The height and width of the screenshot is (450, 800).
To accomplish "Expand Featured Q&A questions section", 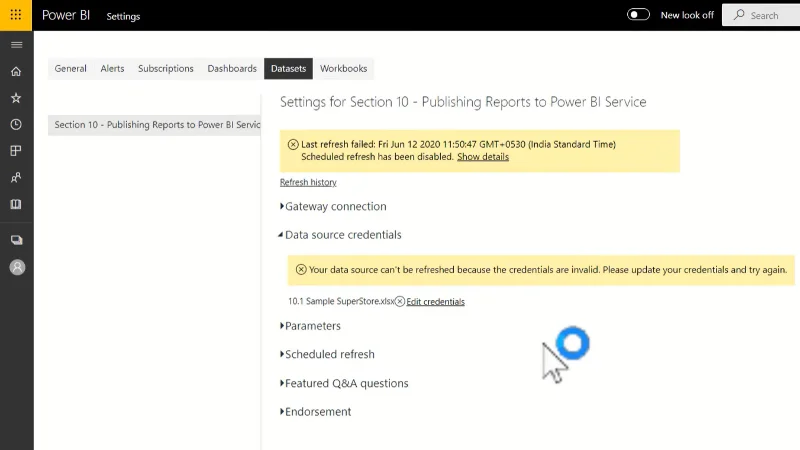I will (x=344, y=383).
